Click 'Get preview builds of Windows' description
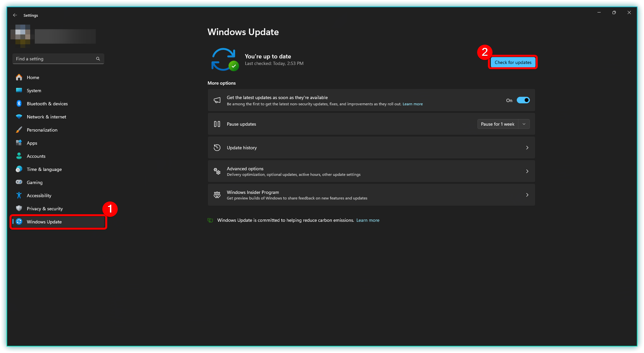Viewport: 644px width, 353px height. tap(297, 198)
